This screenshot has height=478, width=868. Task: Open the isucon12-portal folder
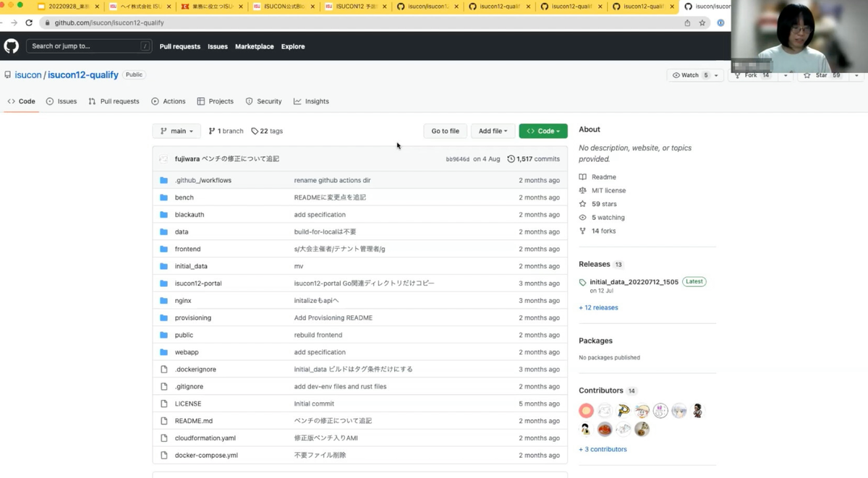click(x=198, y=283)
